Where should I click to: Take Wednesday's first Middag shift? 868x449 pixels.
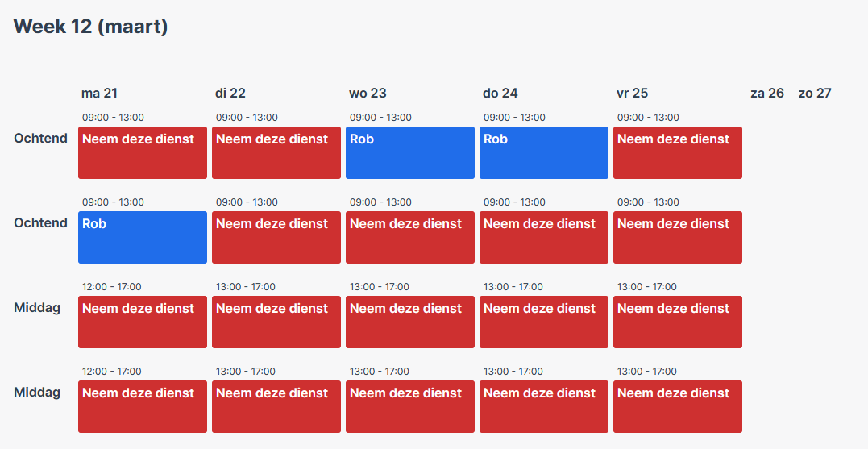click(x=410, y=322)
